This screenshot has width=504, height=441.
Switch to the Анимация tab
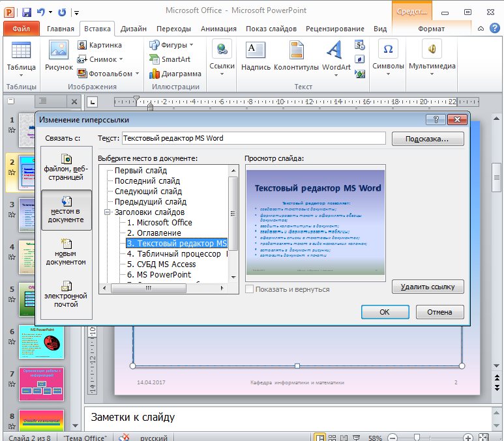[218, 29]
